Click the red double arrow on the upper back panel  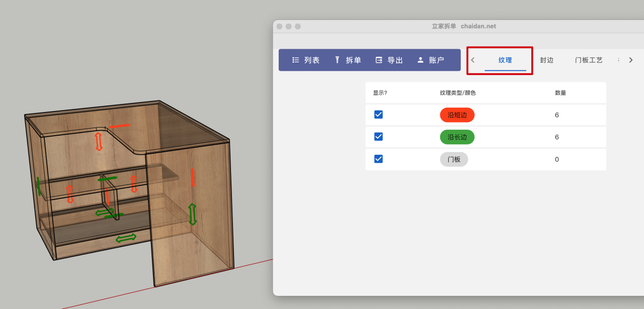click(99, 141)
